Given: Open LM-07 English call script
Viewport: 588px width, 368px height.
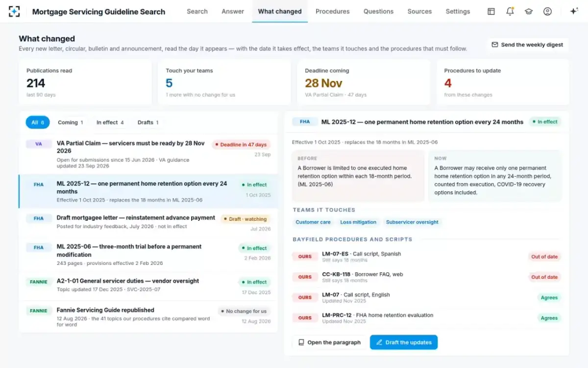Looking at the screenshot, I should (x=427, y=297).
